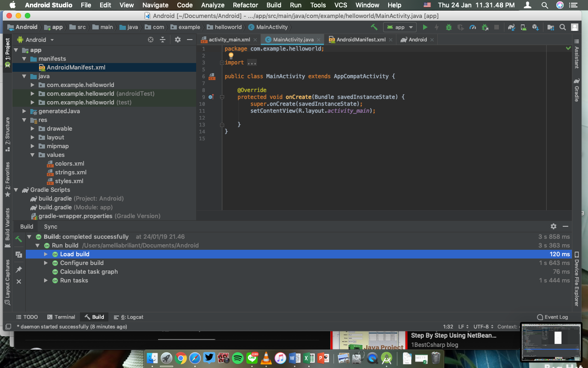Click the Make Project hammer in top toolbar
This screenshot has width=588, height=368.
pos(374,27)
